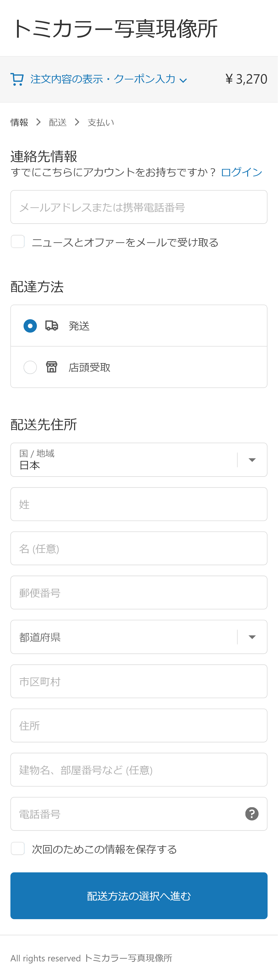Image resolution: width=278 pixels, height=980 pixels.
Task: Enable ニュースとオファー email newsletter checkbox
Action: click(x=17, y=242)
